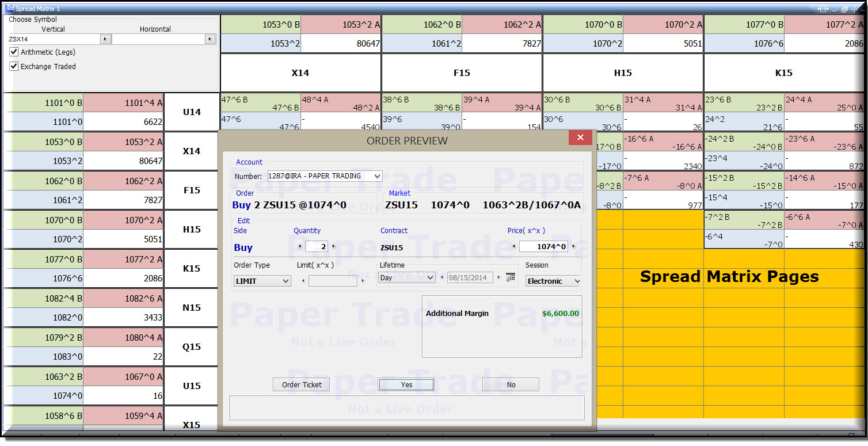868x446 pixels.
Task: Raise the Price with its right arrow
Action: 574,246
